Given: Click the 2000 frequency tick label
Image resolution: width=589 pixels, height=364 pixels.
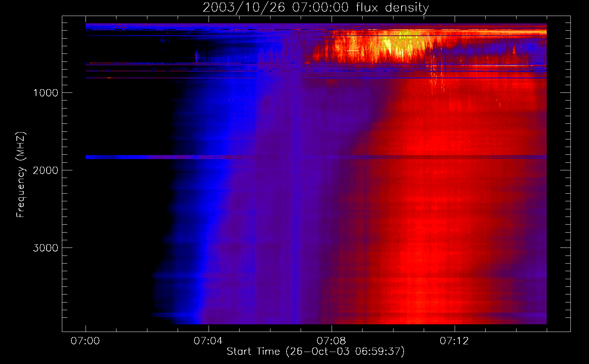Looking at the screenshot, I should [x=46, y=170].
